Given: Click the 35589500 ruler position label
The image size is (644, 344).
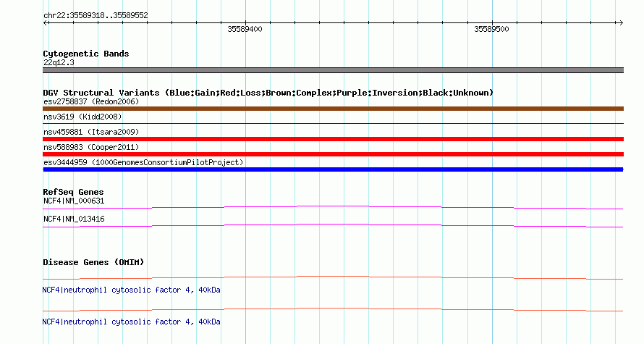Looking at the screenshot, I should click(x=491, y=29).
